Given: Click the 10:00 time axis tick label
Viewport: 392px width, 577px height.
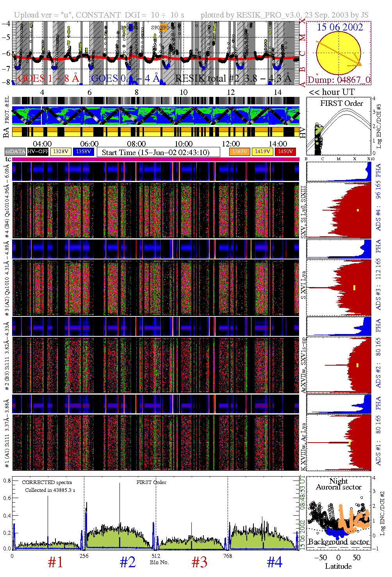Looking at the screenshot, I should point(184,144).
